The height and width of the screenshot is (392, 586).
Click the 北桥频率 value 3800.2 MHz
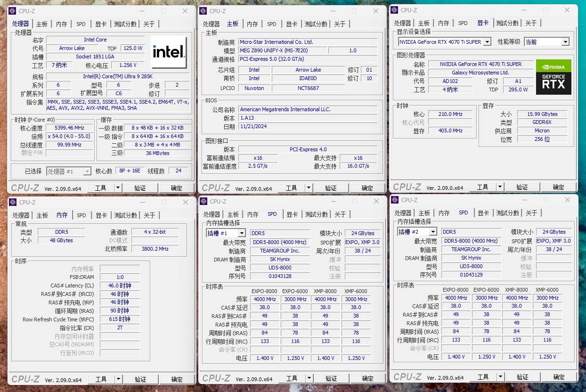155,249
